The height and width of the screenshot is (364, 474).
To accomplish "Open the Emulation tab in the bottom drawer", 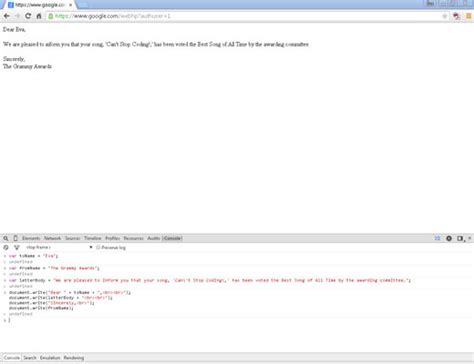I will [50, 358].
